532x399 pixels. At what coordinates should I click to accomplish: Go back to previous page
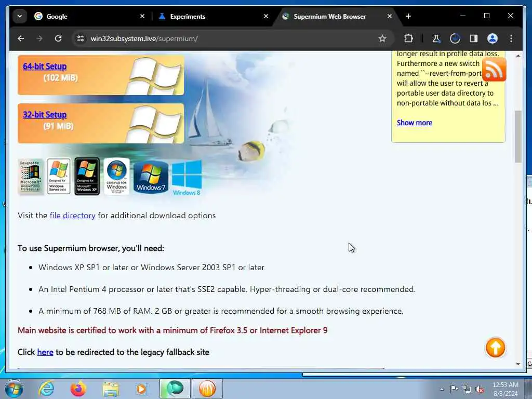click(21, 38)
